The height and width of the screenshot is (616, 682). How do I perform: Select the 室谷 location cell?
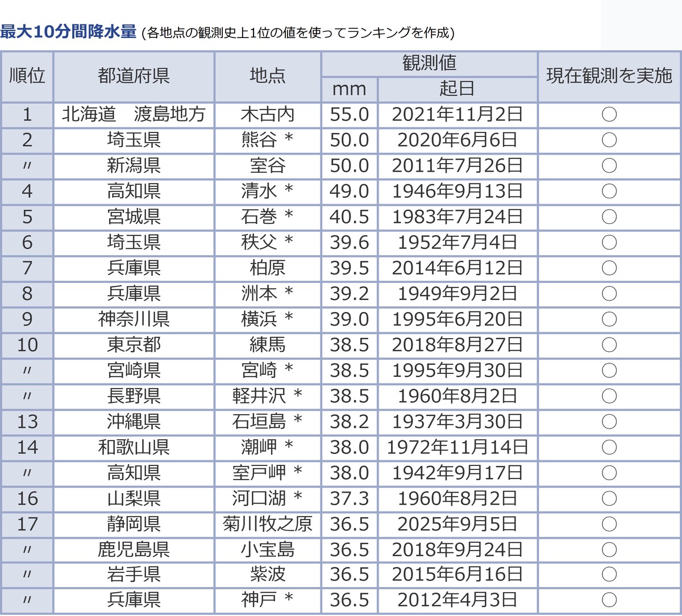point(268,166)
